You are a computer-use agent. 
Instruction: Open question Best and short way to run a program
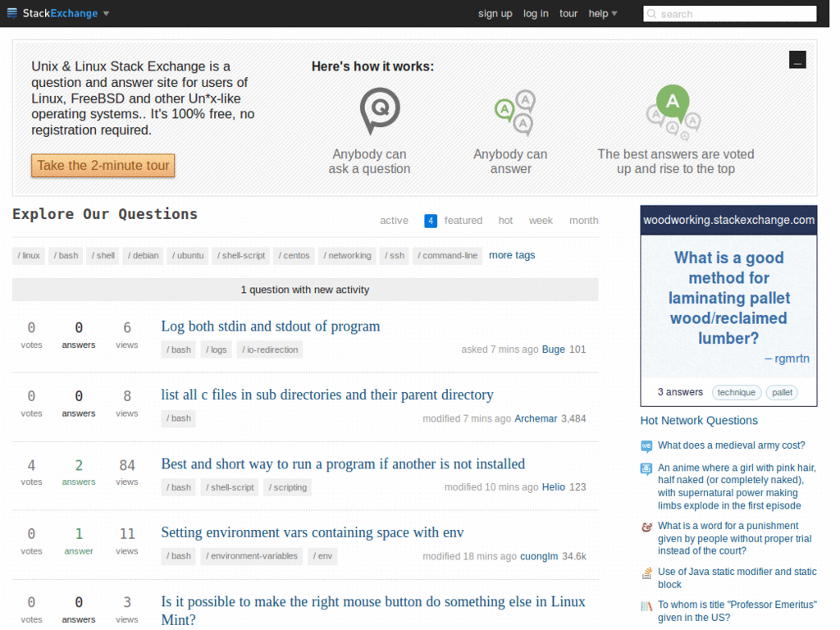tap(343, 464)
